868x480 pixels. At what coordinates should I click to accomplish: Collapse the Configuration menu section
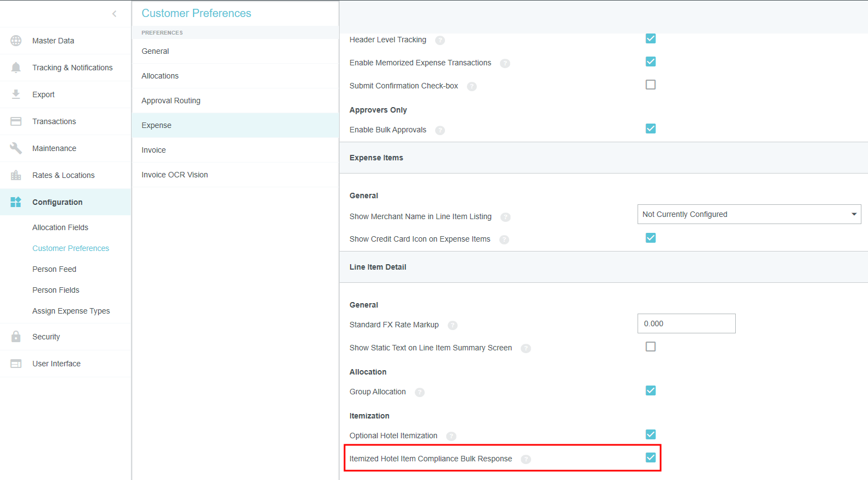click(x=57, y=202)
